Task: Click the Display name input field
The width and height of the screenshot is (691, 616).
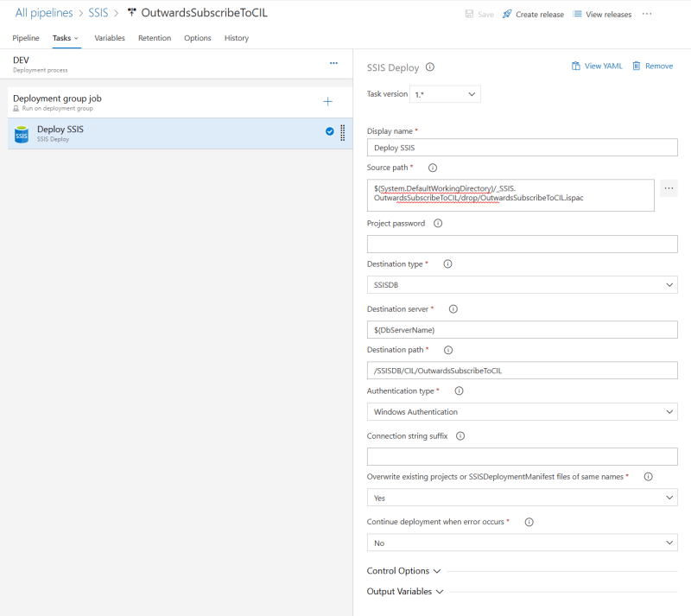Action: click(523, 147)
